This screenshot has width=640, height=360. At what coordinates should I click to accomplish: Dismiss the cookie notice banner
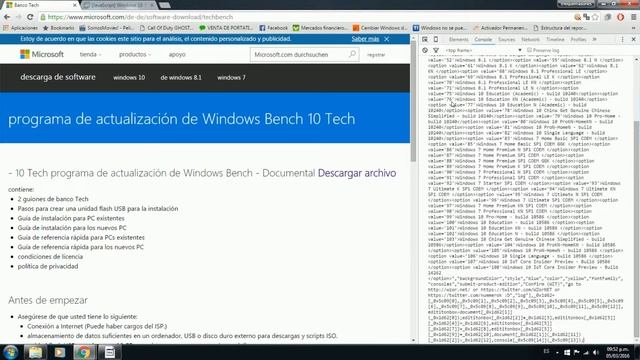(x=387, y=39)
